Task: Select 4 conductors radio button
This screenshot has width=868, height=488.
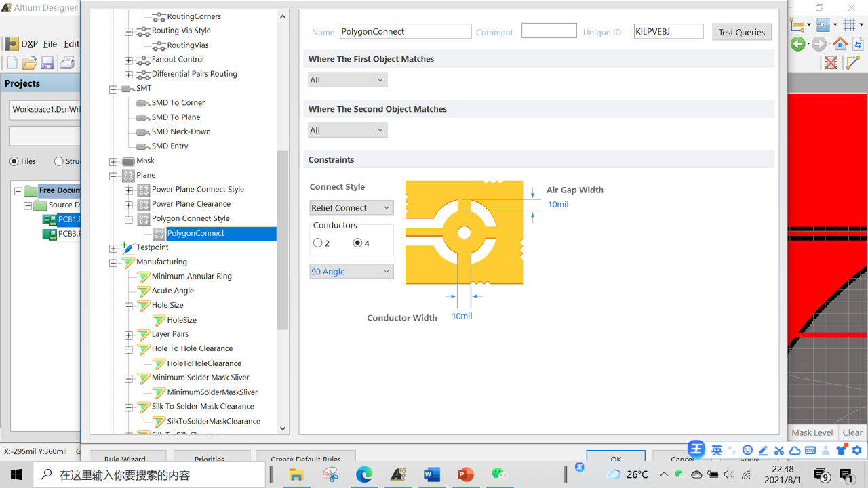Action: coord(358,242)
